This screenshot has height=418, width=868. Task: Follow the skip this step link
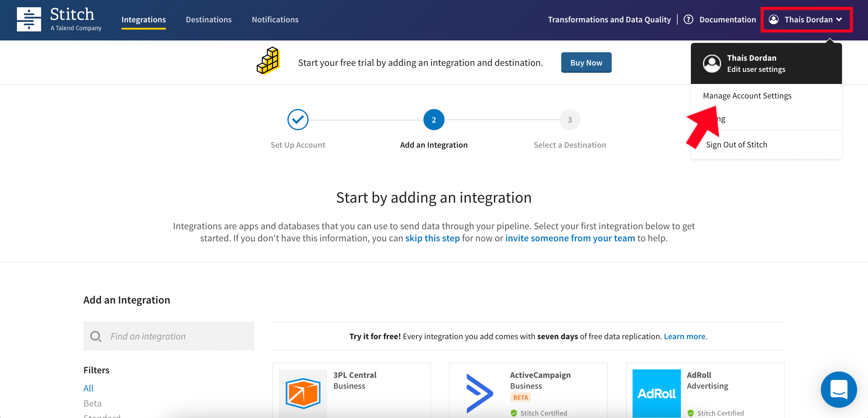pos(432,238)
